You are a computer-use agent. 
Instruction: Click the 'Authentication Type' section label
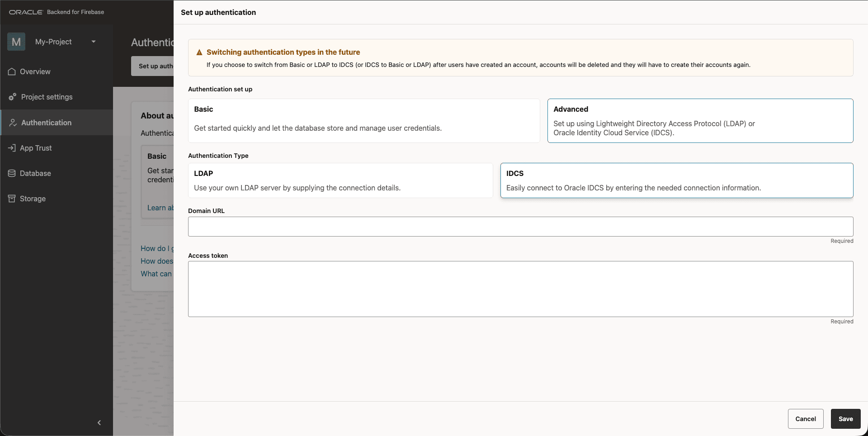coord(218,156)
